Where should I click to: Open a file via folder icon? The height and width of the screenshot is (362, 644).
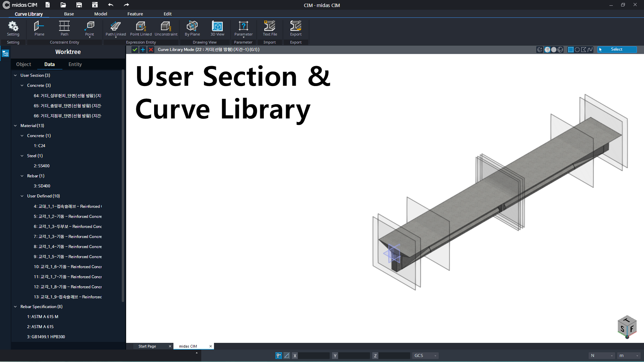point(63,5)
